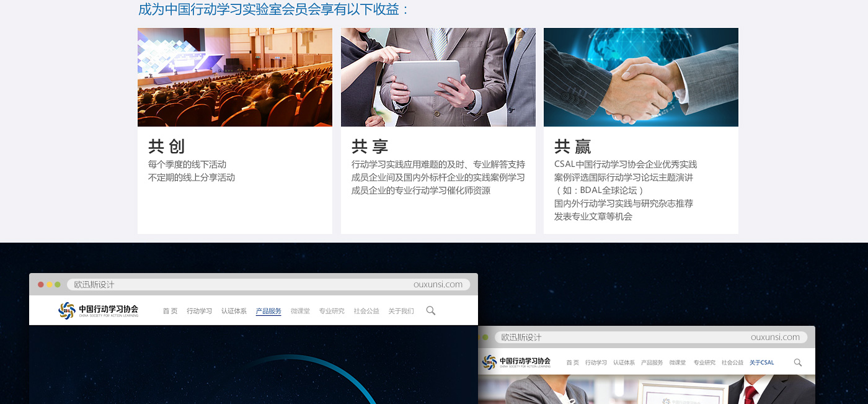Click the line 国内外行动学习实践与研究杂志推荐
The image size is (868, 404).
tap(624, 204)
